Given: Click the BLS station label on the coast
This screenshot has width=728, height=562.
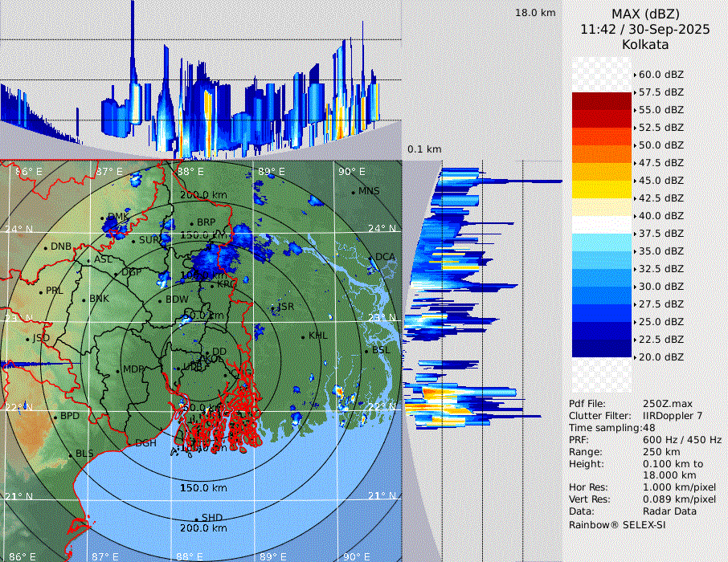Looking at the screenshot, I should tap(84, 454).
